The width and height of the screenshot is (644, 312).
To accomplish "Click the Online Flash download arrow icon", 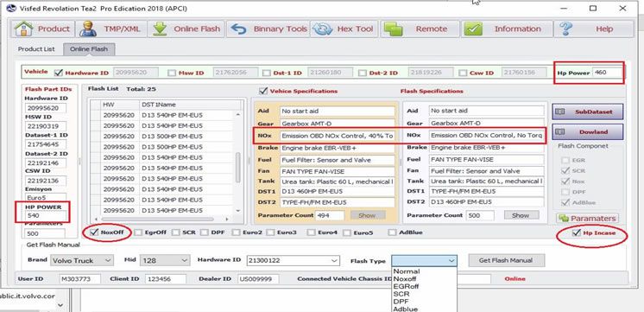I will coord(160,29).
